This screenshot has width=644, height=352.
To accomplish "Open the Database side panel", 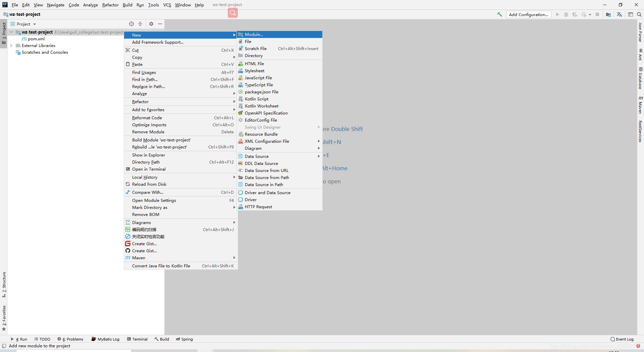I will click(x=640, y=78).
